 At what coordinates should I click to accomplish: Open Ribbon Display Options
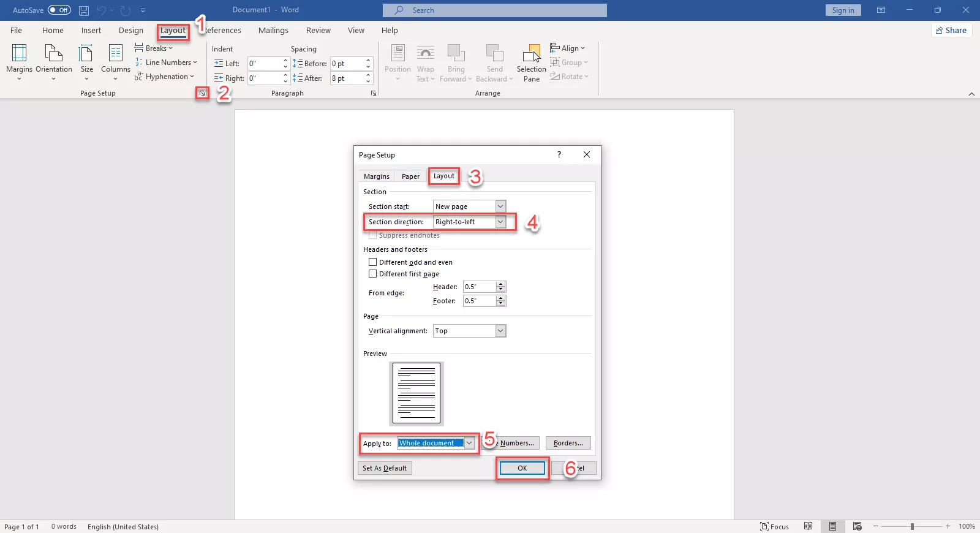[881, 10]
